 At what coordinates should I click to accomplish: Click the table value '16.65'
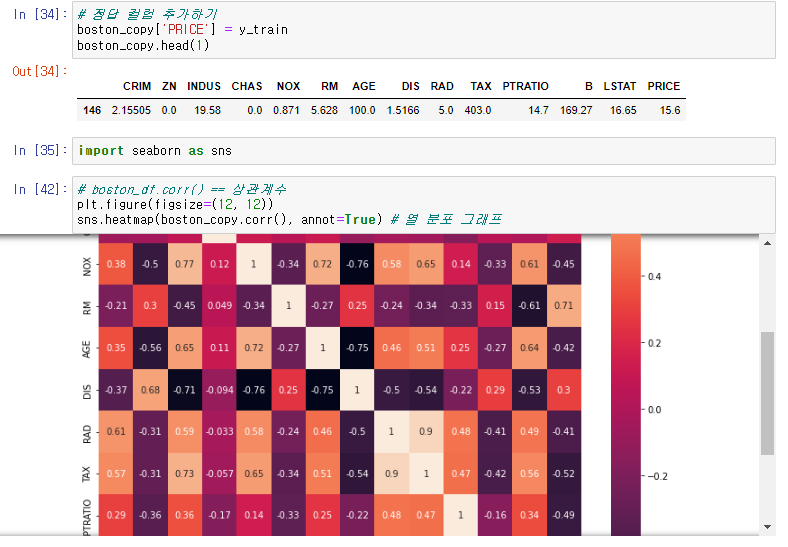click(623, 111)
